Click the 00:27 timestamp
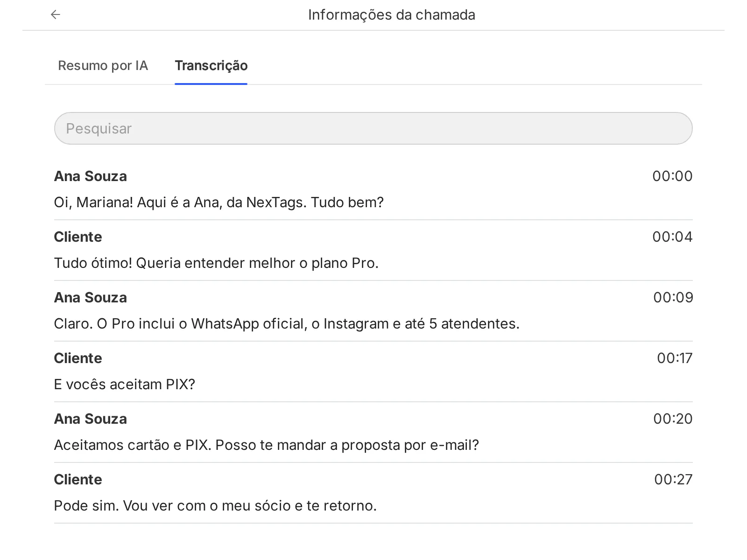Image resolution: width=747 pixels, height=560 pixels. [673, 479]
